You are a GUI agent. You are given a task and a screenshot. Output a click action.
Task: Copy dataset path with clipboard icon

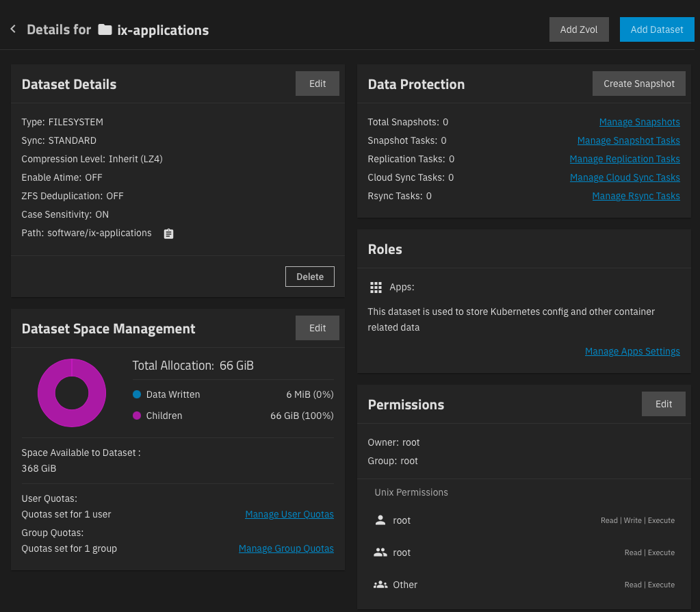(x=168, y=233)
